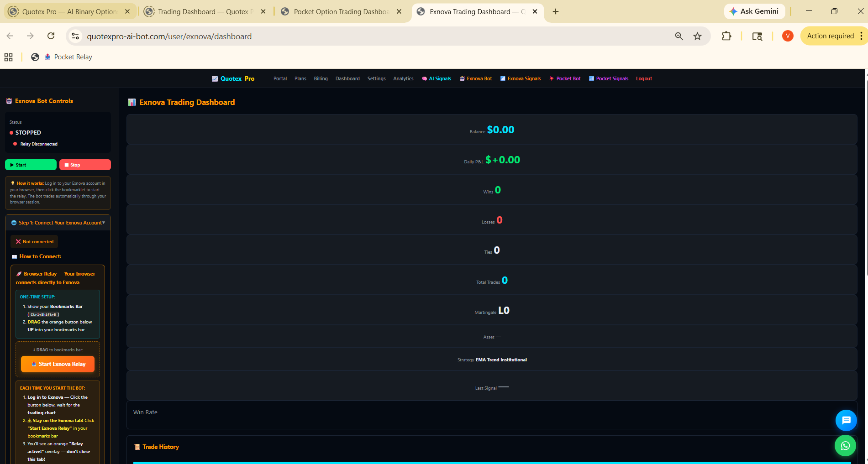
Task: Click the orange Start Exnova Relay button
Action: point(58,364)
